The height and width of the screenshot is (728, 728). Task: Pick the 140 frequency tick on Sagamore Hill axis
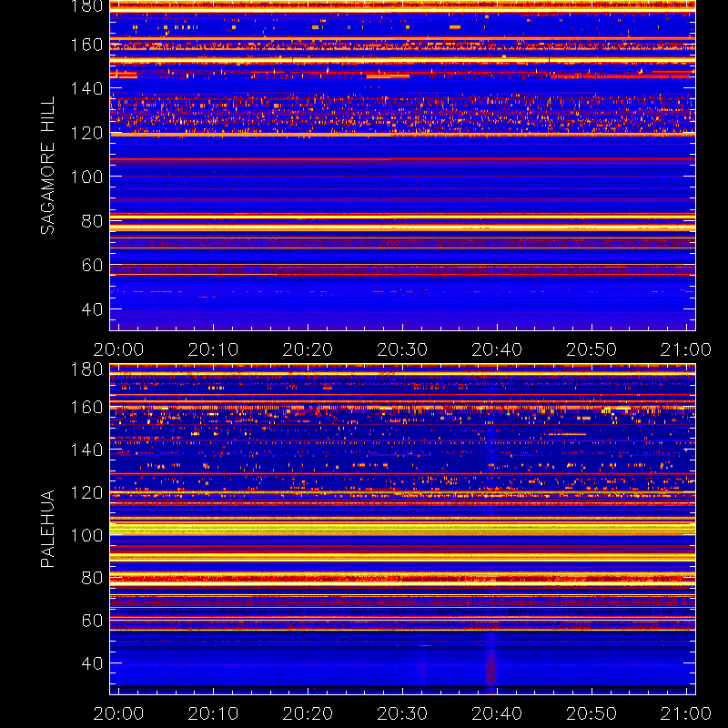coord(86,88)
